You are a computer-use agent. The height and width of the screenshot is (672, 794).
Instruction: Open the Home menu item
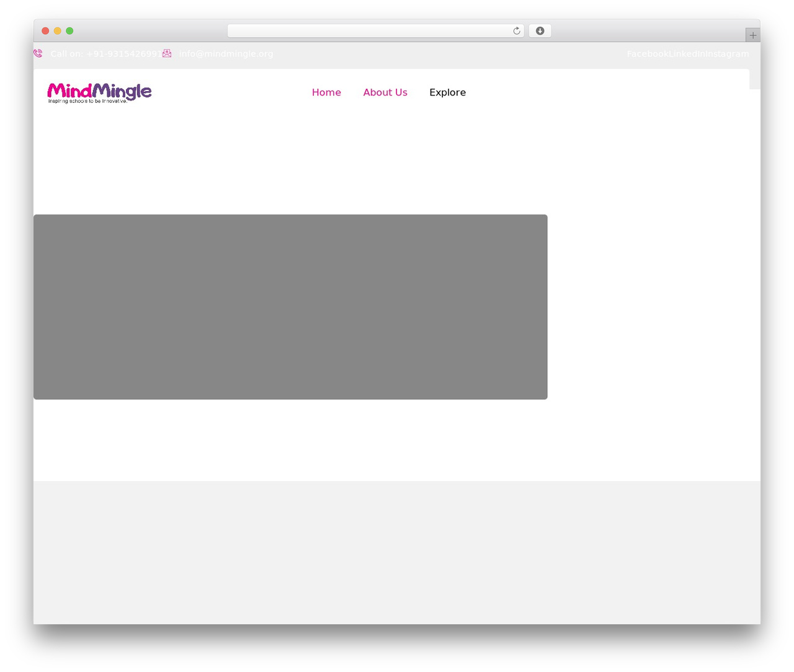(x=326, y=92)
